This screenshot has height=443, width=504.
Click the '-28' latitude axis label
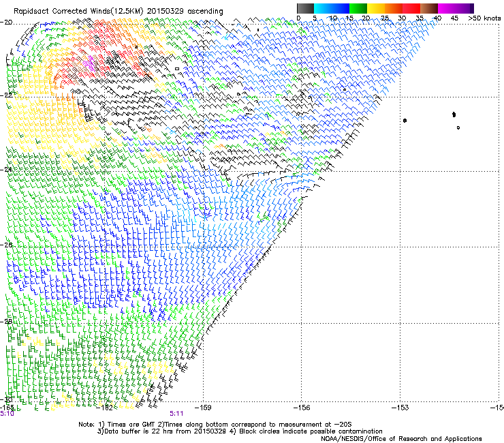[6, 322]
